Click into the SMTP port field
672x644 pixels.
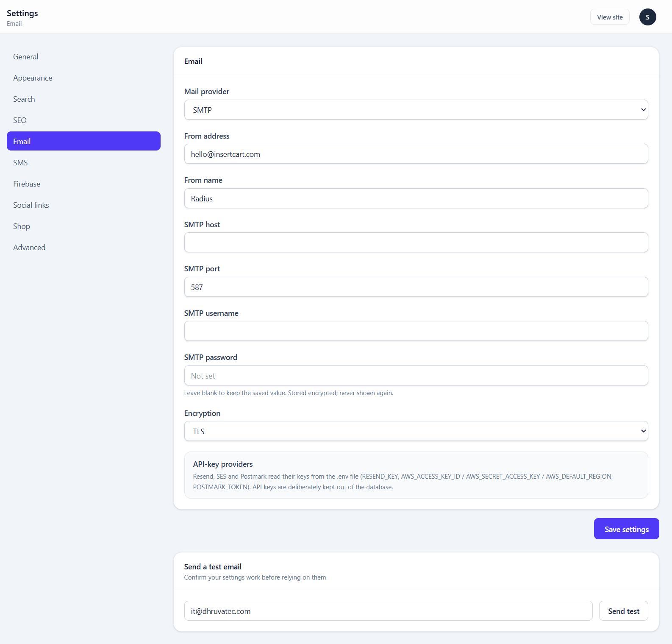416,287
